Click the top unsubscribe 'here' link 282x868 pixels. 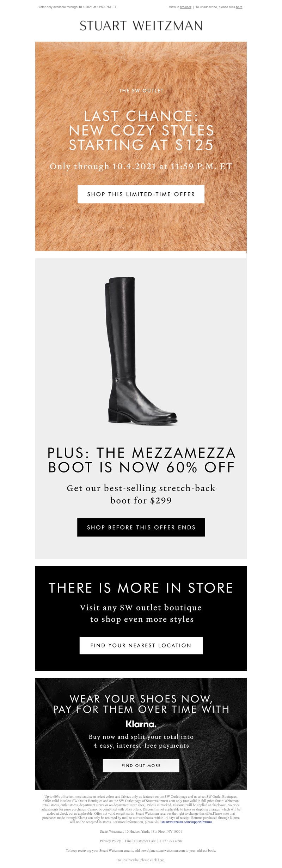pos(239,7)
